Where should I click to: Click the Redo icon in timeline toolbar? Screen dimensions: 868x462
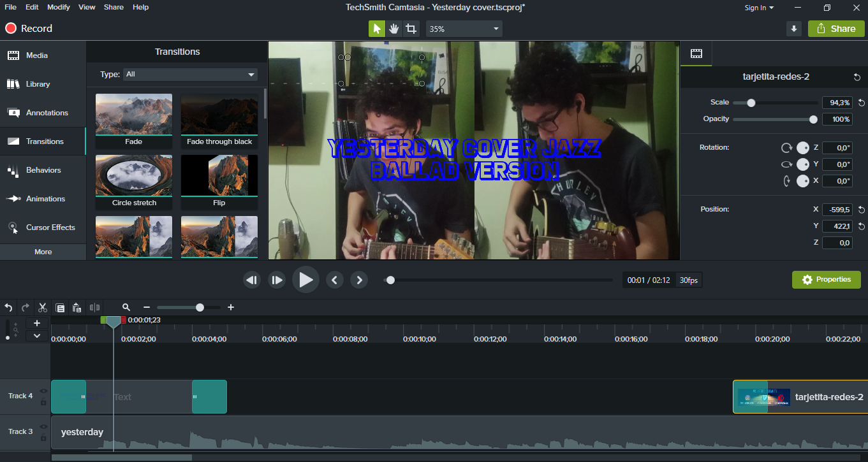click(26, 307)
